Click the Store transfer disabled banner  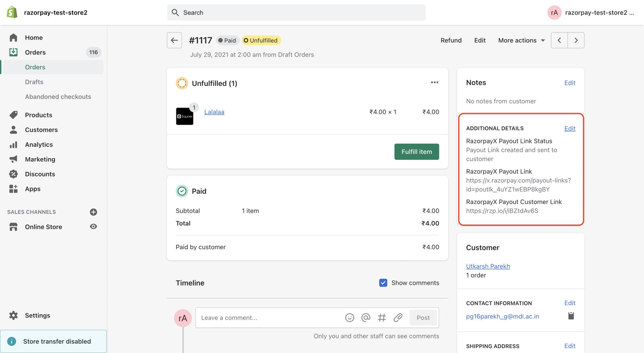(x=53, y=341)
